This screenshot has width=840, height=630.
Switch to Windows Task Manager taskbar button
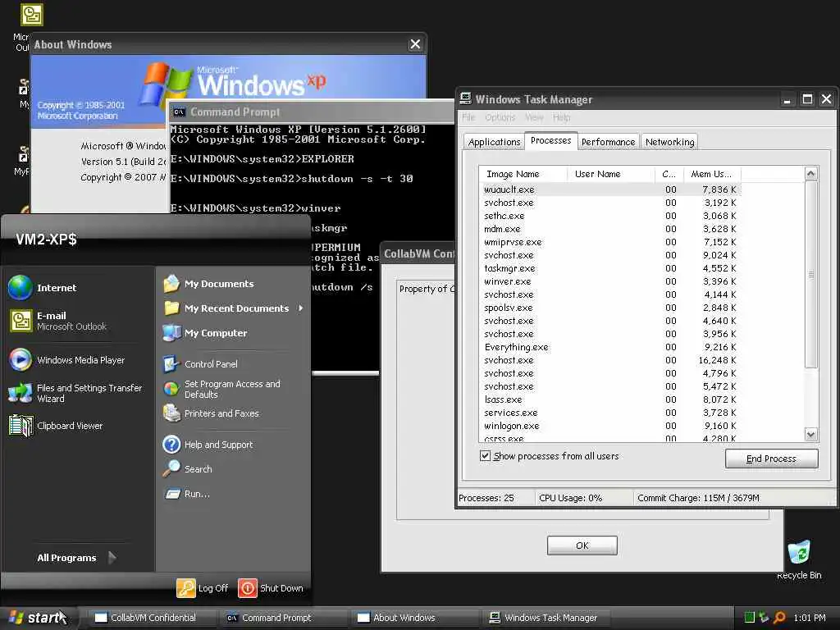tap(546, 618)
